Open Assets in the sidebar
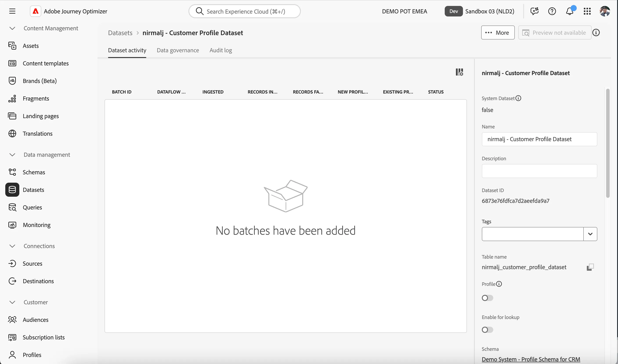This screenshot has height=364, width=618. [x=31, y=46]
